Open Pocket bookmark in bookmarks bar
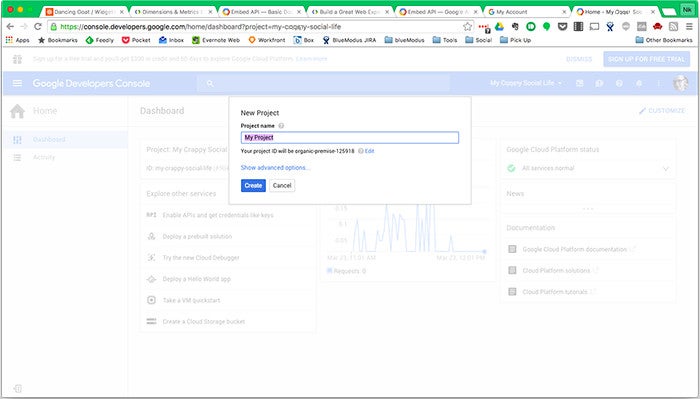The width and height of the screenshot is (700, 399). (136, 40)
